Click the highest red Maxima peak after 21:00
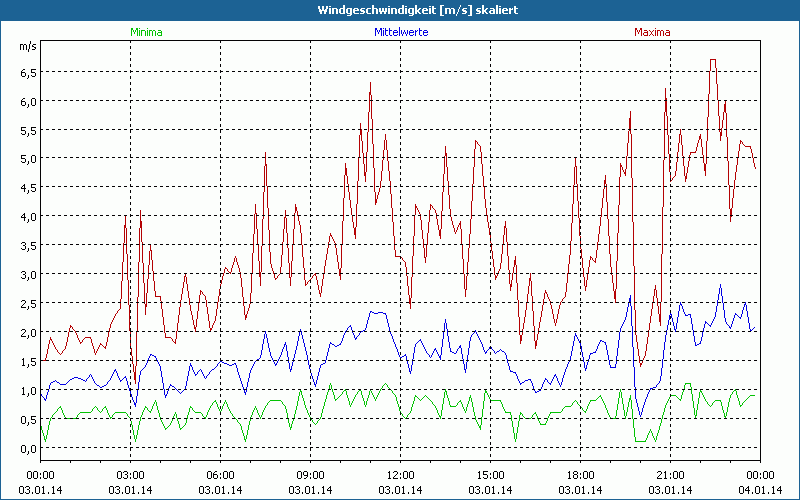800x500 pixels. click(712, 60)
